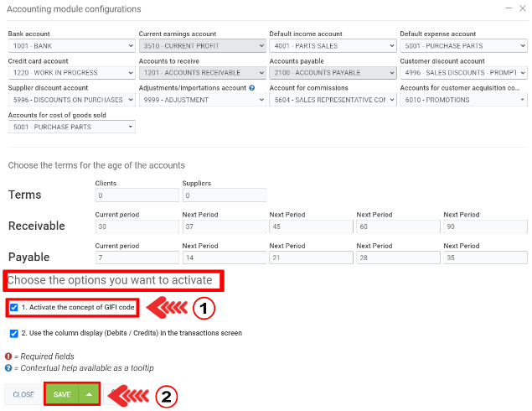This screenshot has height=411, width=532.
Task: Open the Save button arrow menu
Action: pos(89,394)
